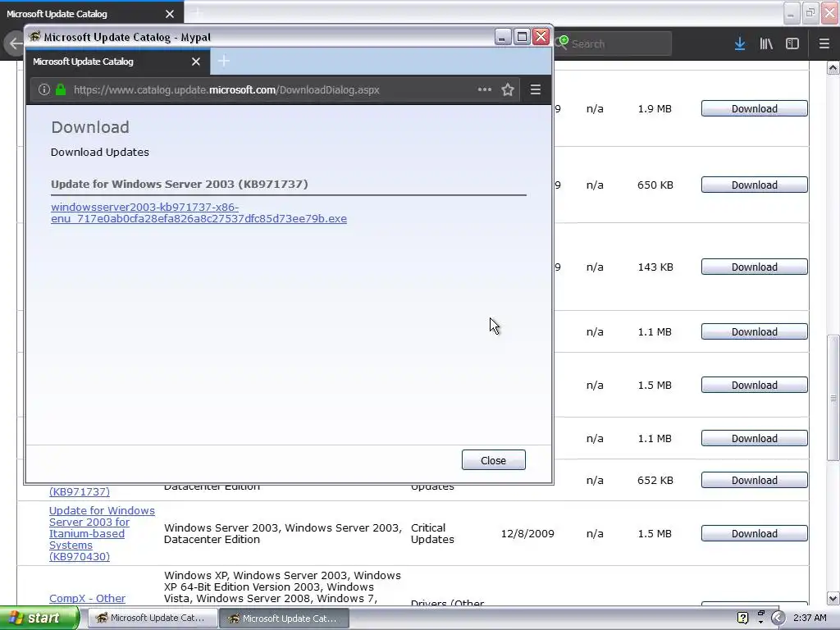Image resolution: width=840 pixels, height=630 pixels.
Task: Expand hidden tray icons with the arrow
Action: (x=778, y=619)
